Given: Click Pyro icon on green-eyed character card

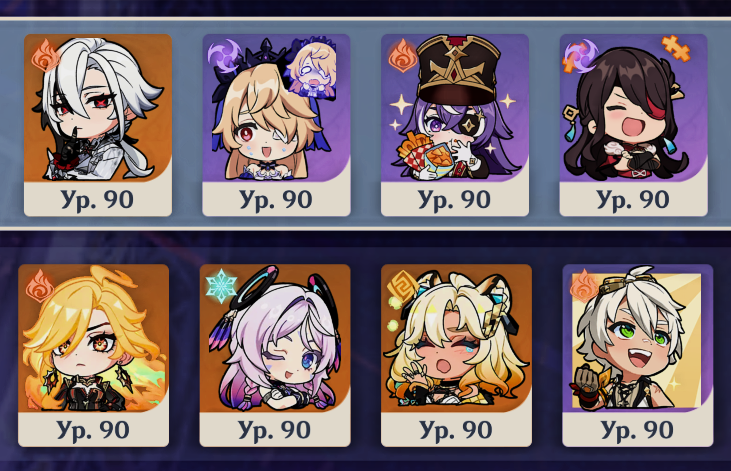Looking at the screenshot, I should pos(584,286).
